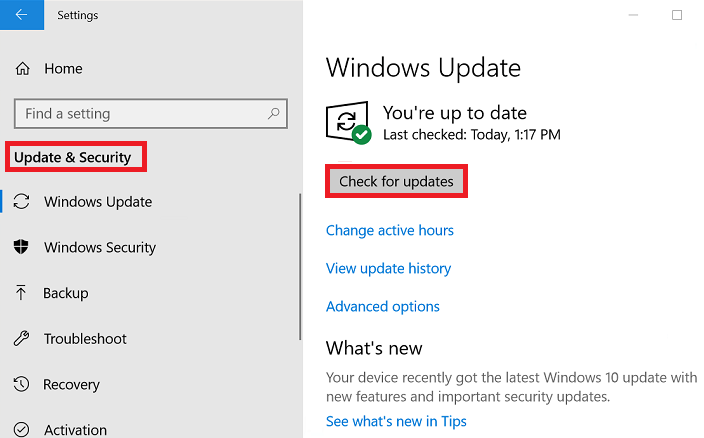
Task: Open the Backup section
Action: [x=66, y=293]
